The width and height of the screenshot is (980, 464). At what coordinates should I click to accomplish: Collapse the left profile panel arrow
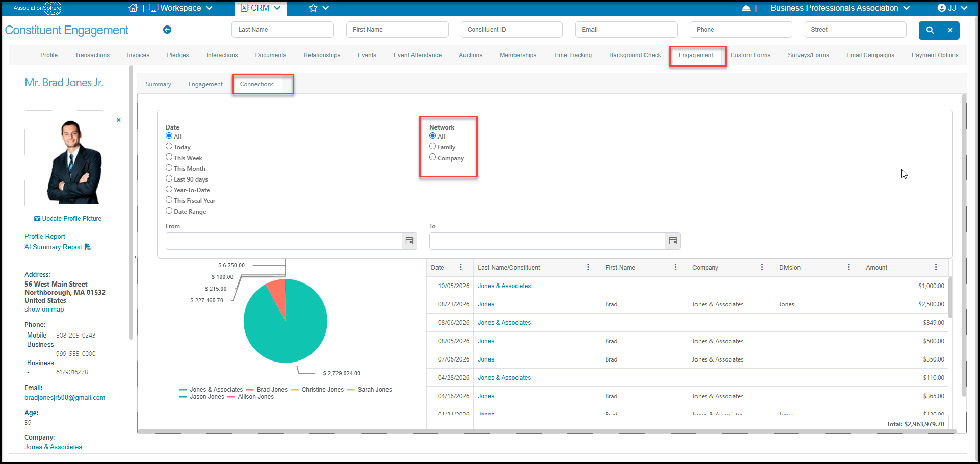click(x=135, y=257)
